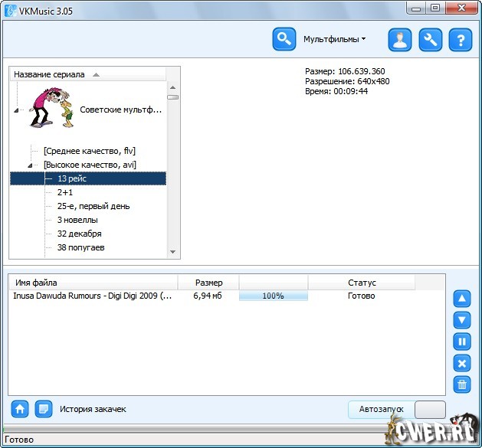Delete download with trash bin icon
The image size is (482, 448).
pyautogui.click(x=462, y=384)
